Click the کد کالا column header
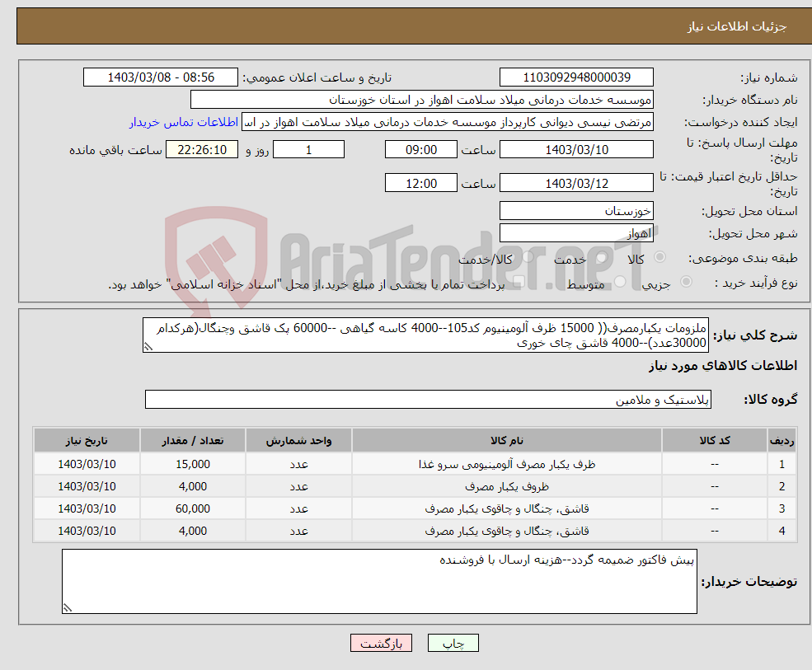Image resolution: width=812 pixels, height=670 pixels. coord(715,441)
